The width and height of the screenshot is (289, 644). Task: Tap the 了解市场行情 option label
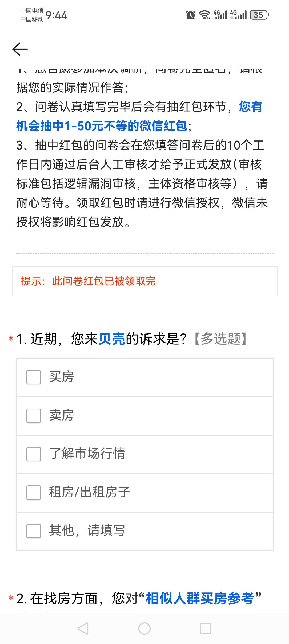87,454
